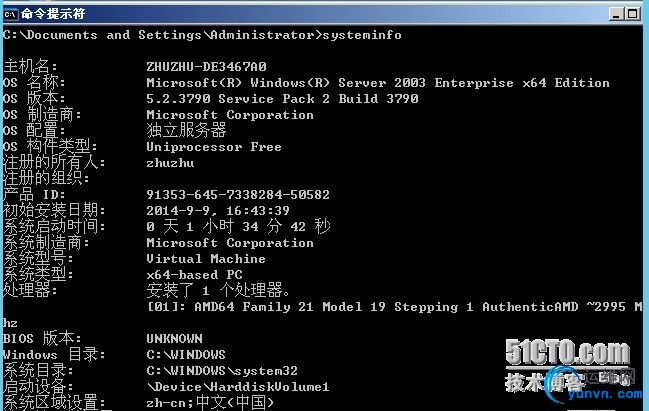Image resolution: width=649 pixels, height=411 pixels.
Task: Click the product ID 91353-645-7338284-50582
Action: [238, 195]
